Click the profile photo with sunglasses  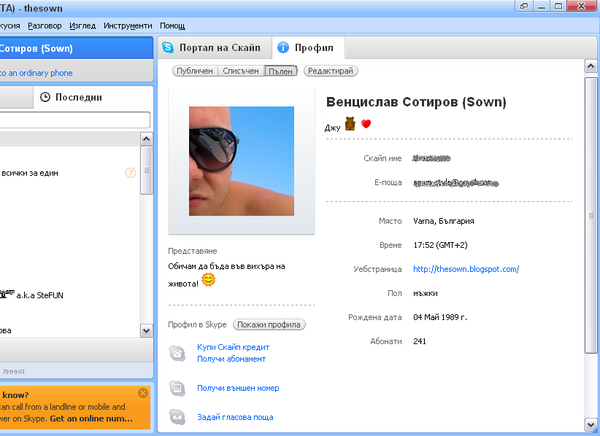241,161
